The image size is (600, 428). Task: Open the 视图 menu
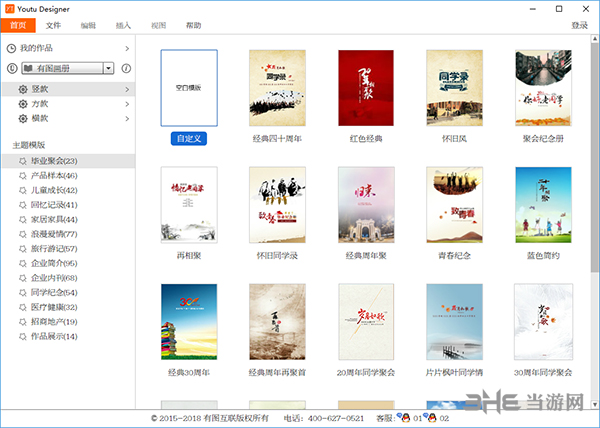point(158,25)
